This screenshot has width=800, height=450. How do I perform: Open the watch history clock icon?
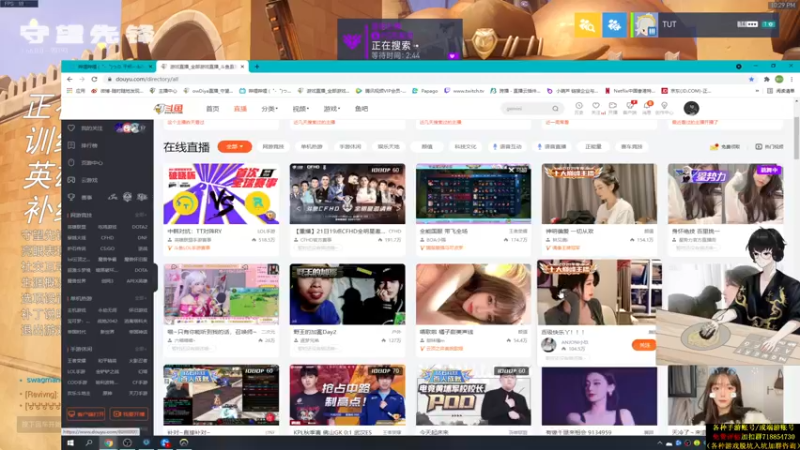(x=579, y=108)
